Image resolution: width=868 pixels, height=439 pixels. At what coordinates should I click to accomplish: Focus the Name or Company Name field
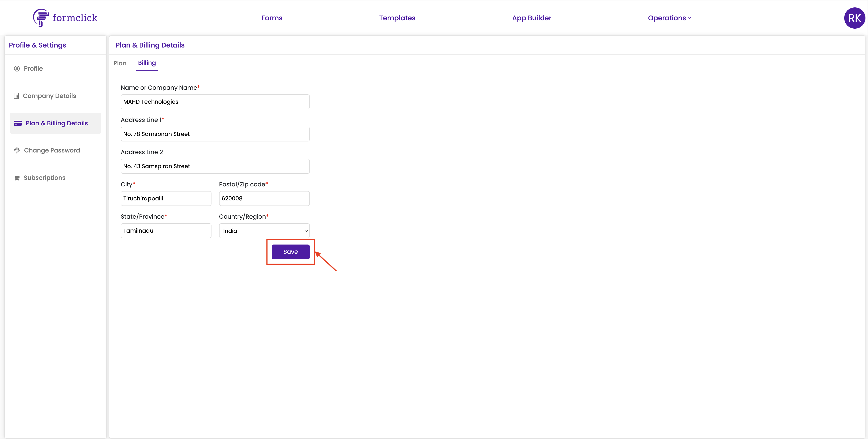click(215, 102)
